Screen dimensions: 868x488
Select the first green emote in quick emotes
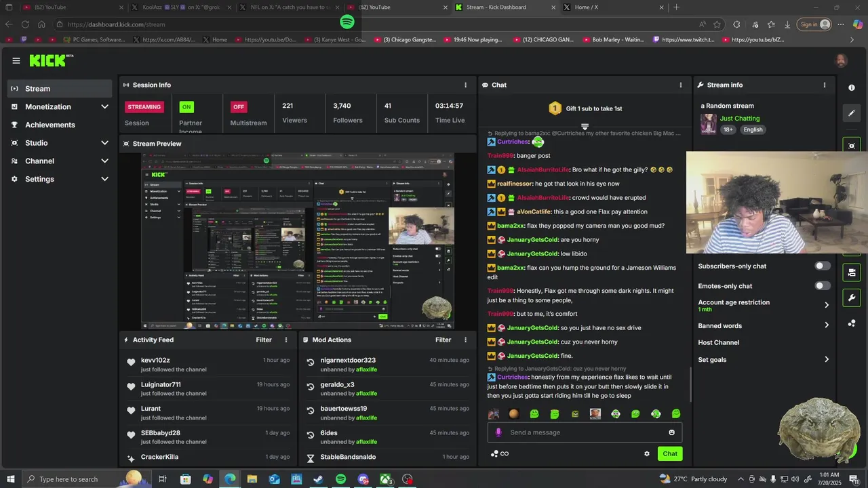click(x=534, y=413)
